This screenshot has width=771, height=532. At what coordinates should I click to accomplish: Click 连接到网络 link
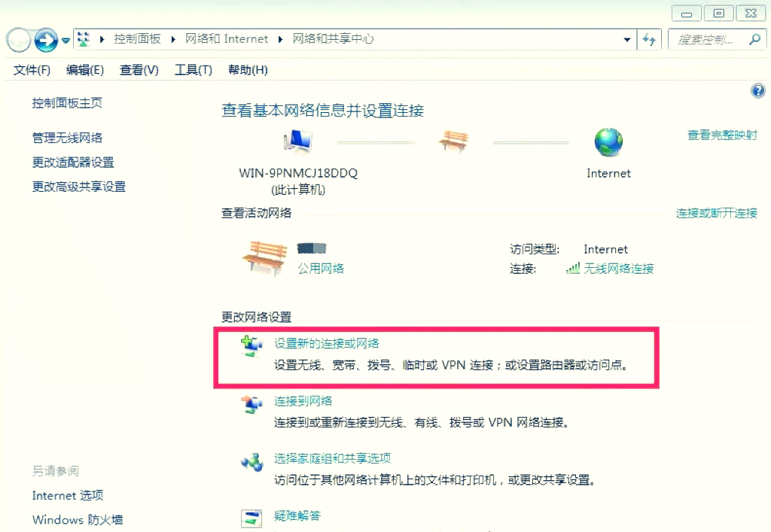(303, 401)
